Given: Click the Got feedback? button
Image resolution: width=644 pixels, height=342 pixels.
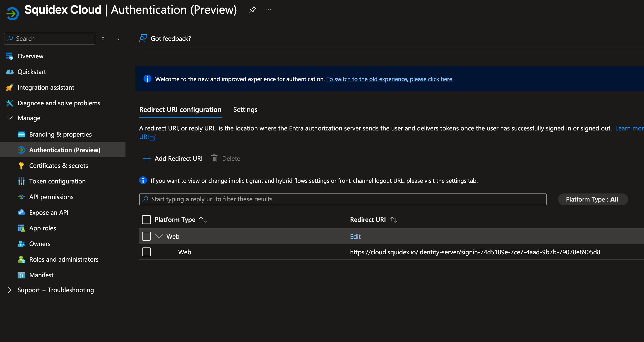Looking at the screenshot, I should [x=165, y=38].
